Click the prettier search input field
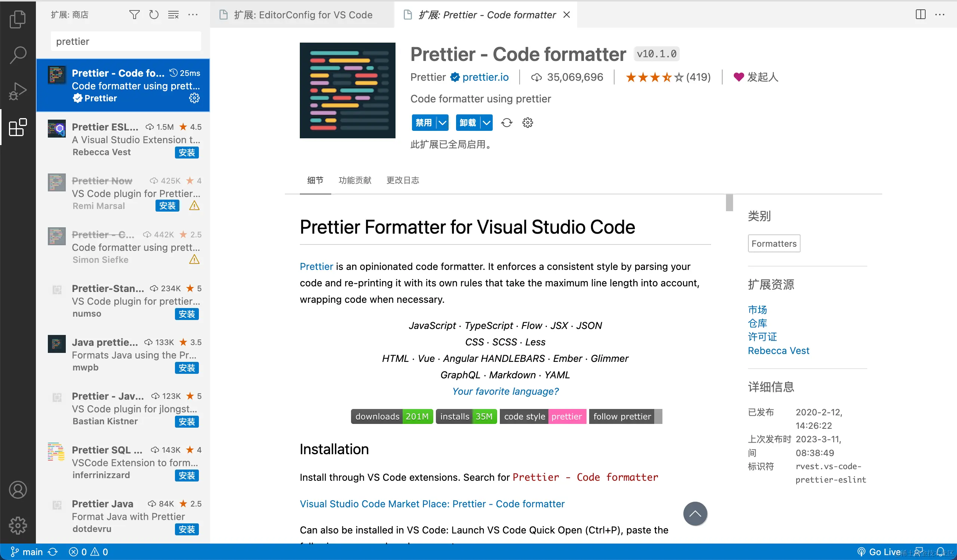This screenshot has width=957, height=560. (x=125, y=41)
